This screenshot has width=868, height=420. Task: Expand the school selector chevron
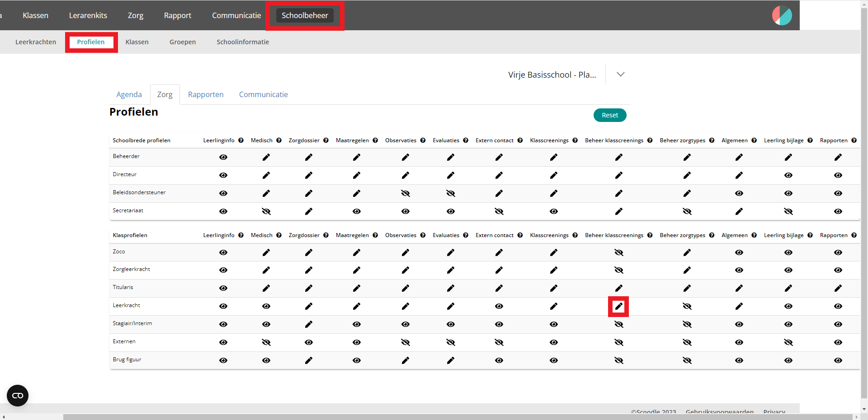coord(620,75)
